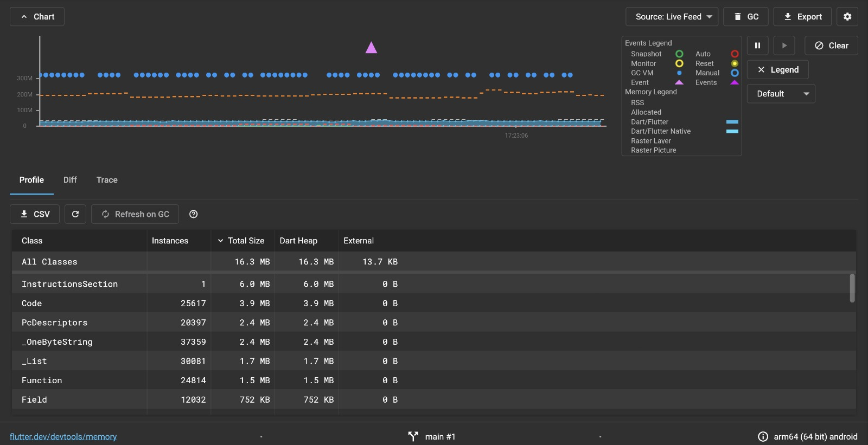This screenshot has width=868, height=445.
Task: Click Manual blue circle in legend
Action: pyautogui.click(x=735, y=73)
